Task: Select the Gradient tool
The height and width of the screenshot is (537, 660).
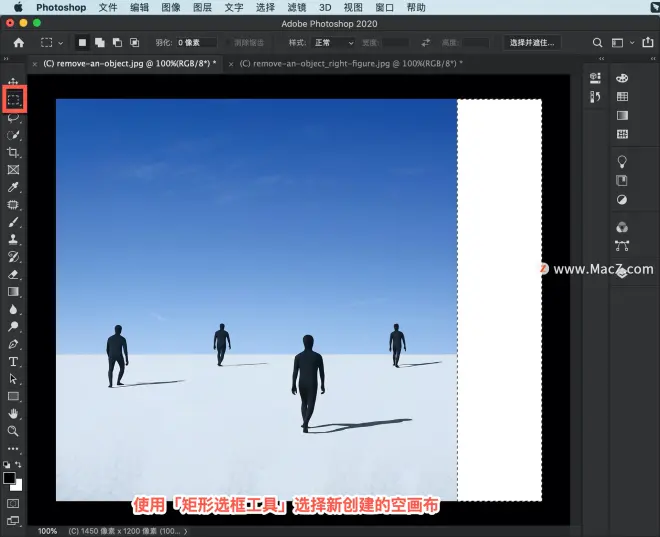Action: pos(13,292)
